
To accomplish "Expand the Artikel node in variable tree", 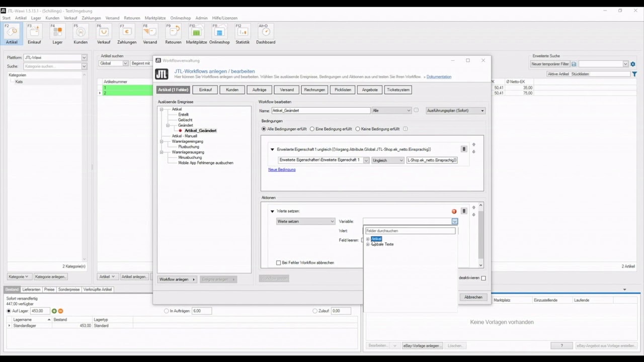I will pyautogui.click(x=368, y=239).
